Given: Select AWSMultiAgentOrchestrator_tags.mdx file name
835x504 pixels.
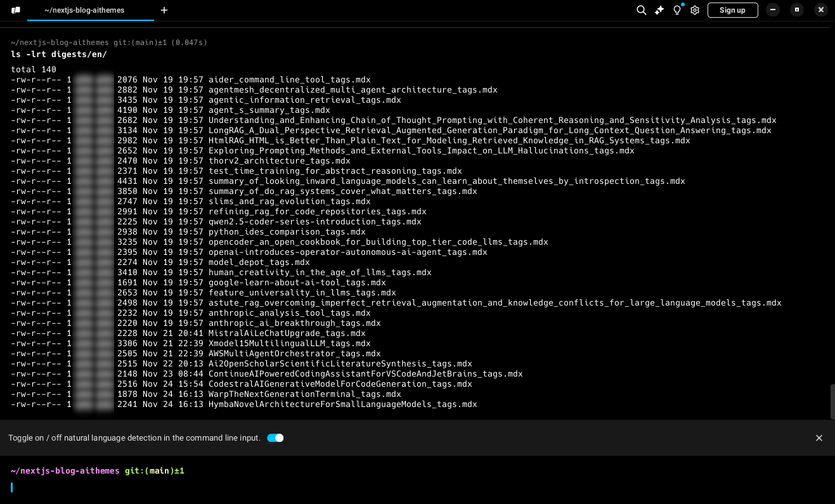Looking at the screenshot, I should click(x=295, y=354).
